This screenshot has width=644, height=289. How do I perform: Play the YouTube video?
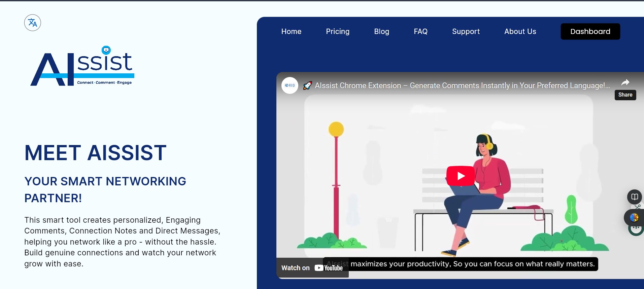[x=461, y=176]
